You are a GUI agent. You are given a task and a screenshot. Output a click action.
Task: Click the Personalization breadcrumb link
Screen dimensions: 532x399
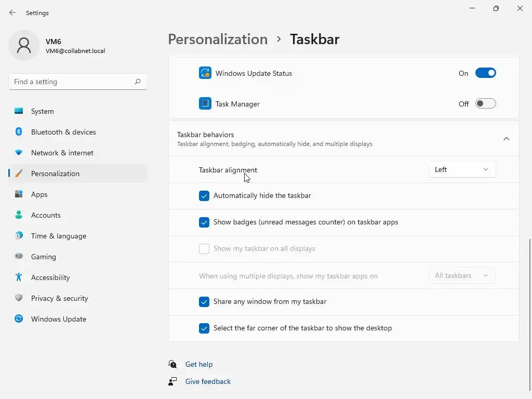click(218, 39)
